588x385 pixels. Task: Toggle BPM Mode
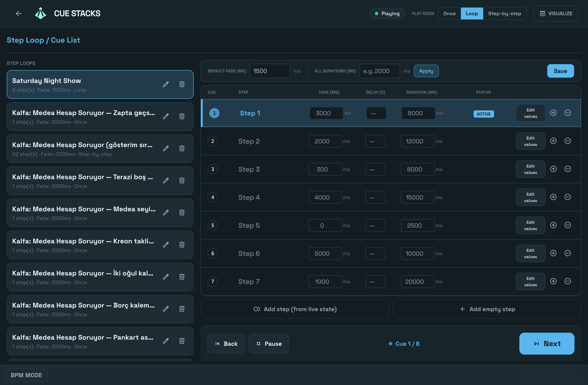[x=26, y=375]
